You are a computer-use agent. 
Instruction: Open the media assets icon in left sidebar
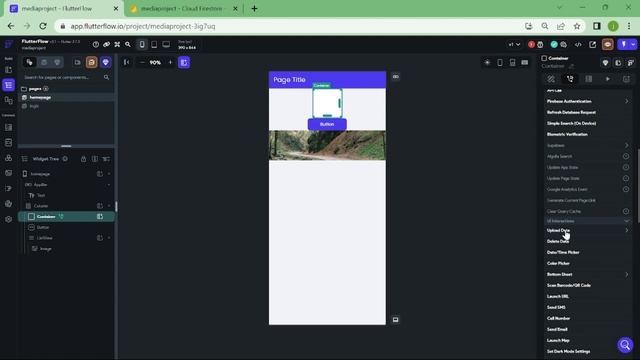click(x=8, y=173)
